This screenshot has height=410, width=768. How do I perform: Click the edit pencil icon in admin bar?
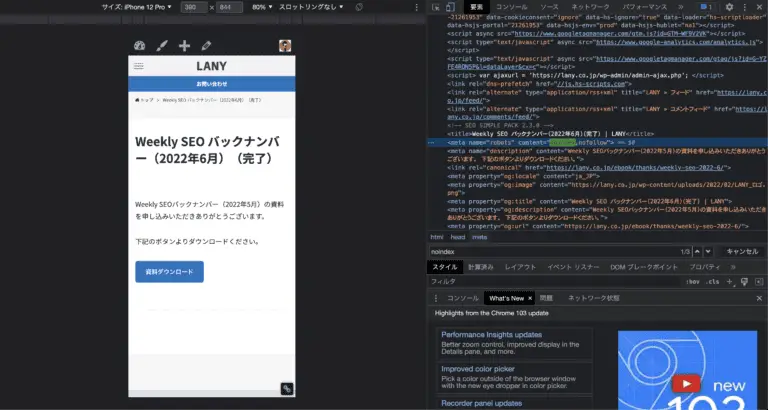206,46
